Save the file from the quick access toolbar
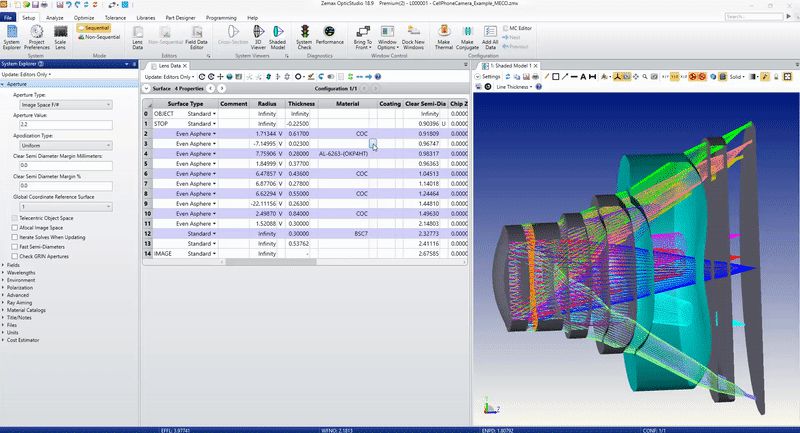 [x=35, y=5]
